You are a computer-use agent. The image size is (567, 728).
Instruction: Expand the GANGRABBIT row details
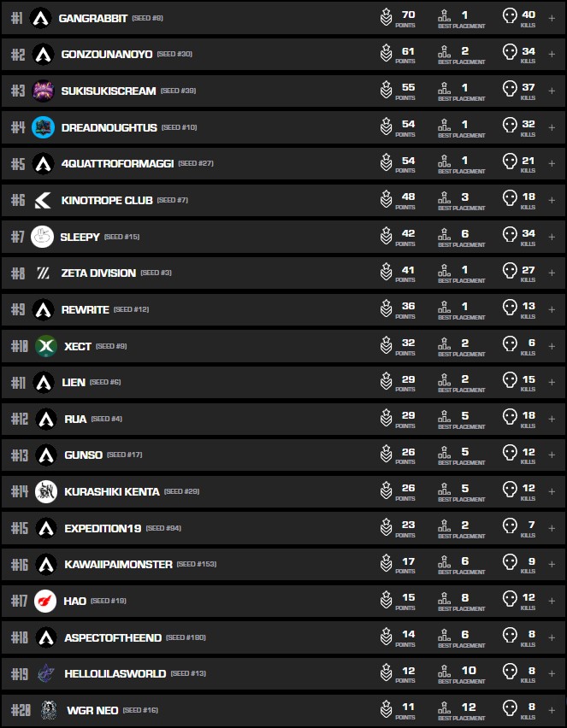(552, 18)
